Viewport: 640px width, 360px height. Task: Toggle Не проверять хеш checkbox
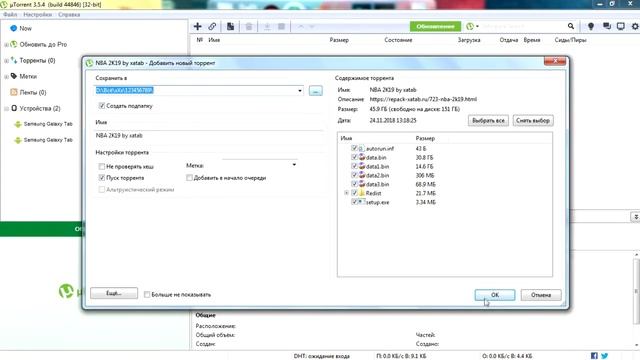(x=102, y=167)
